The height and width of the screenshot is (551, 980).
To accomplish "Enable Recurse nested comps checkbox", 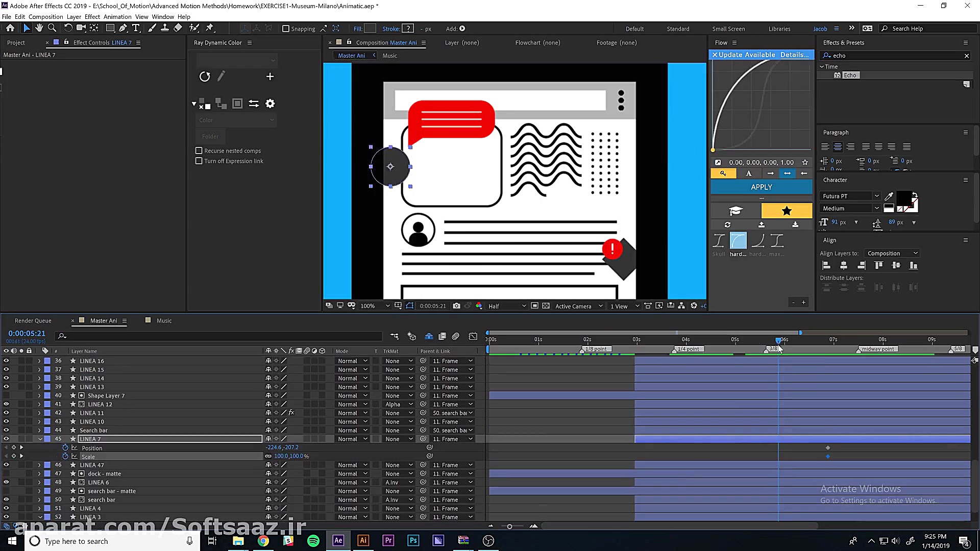I will [199, 151].
